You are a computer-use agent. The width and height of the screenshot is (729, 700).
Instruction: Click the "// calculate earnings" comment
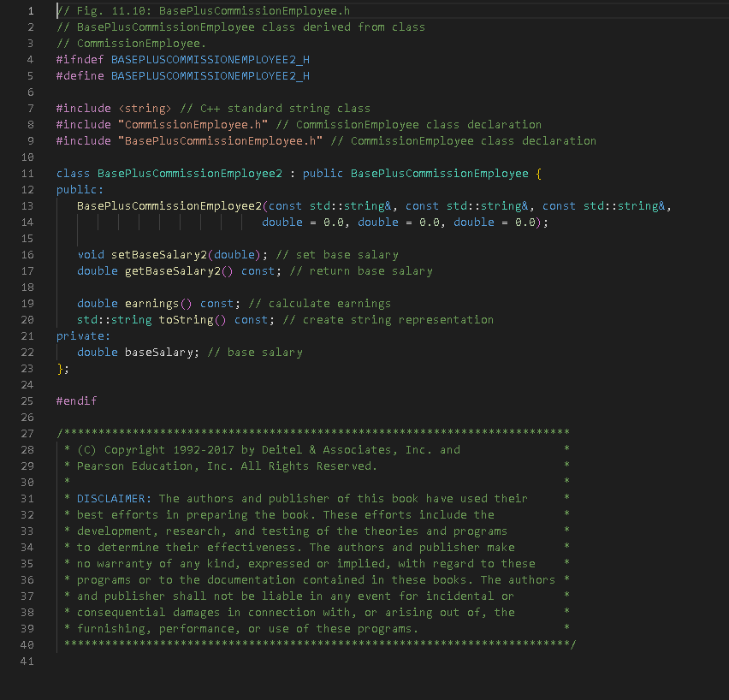click(x=320, y=304)
